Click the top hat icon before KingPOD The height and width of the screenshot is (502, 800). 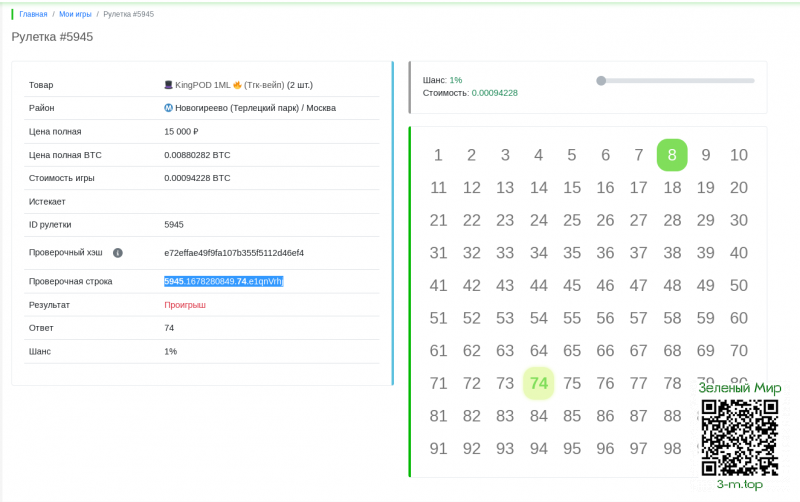pos(169,85)
